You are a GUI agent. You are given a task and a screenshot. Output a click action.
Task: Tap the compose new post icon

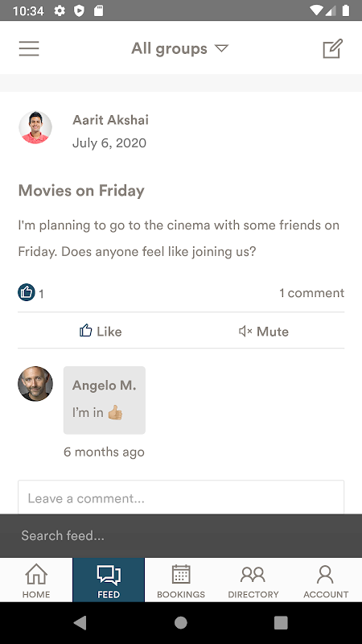332,48
